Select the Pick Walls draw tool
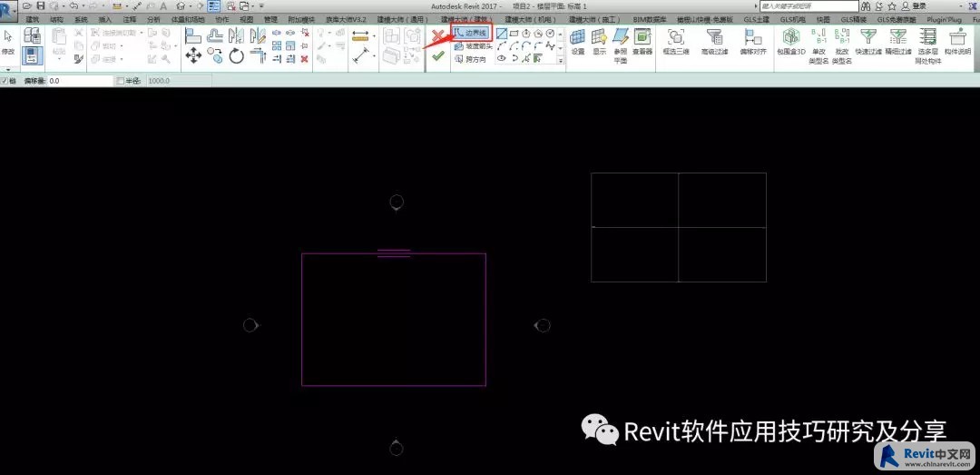980x475 pixels. (538, 58)
